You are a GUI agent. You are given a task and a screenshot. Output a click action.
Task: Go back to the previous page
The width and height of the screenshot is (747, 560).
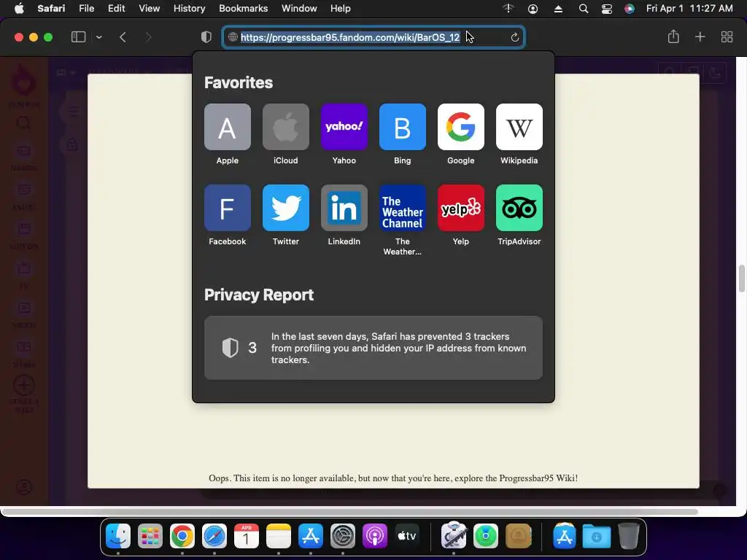pos(123,37)
